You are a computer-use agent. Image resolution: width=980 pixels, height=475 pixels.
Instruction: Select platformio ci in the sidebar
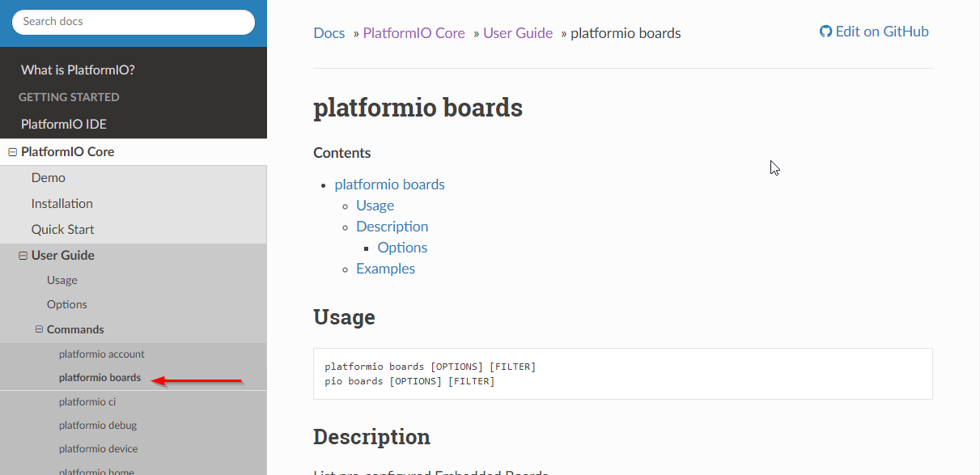[x=87, y=401]
